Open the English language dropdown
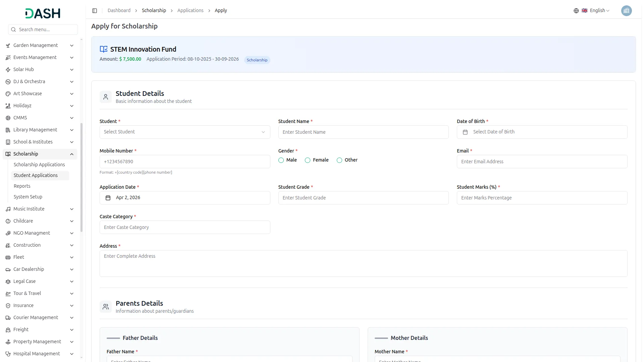 tap(599, 11)
